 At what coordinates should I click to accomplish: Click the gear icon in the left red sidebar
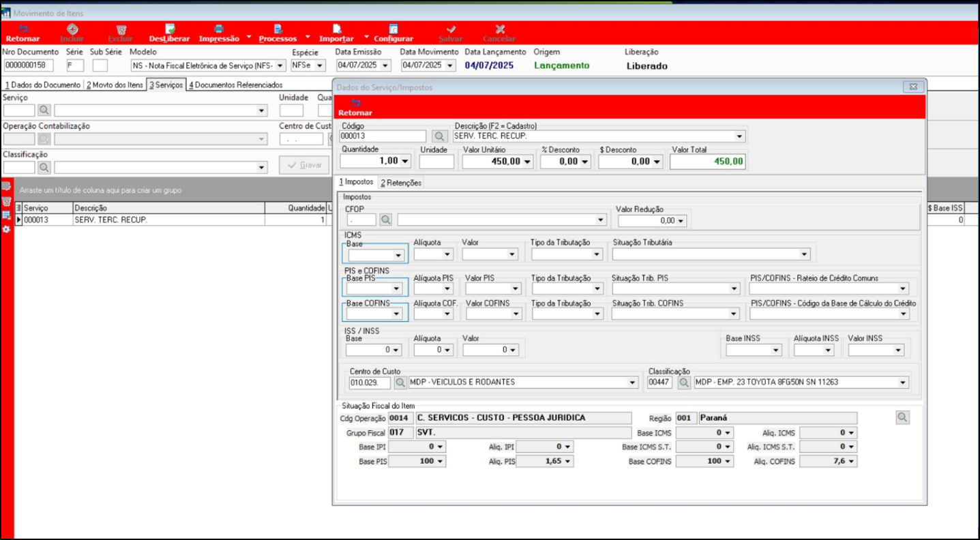point(6,229)
